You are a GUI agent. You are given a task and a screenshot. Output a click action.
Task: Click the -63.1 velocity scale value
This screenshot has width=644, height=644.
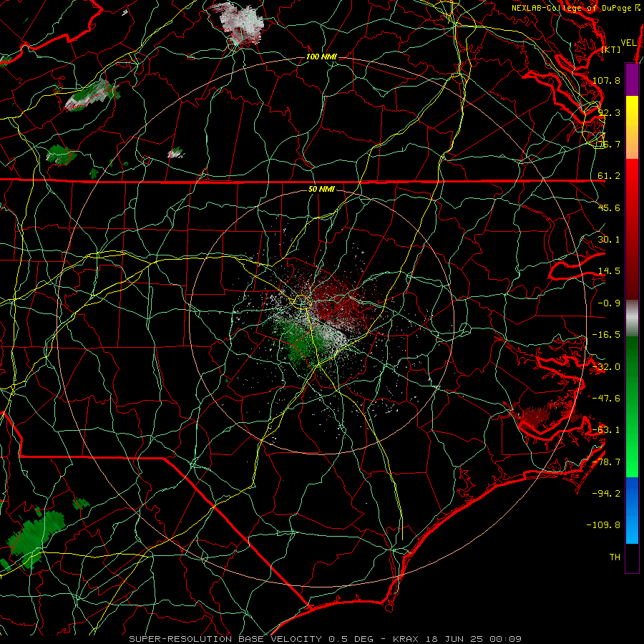click(606, 430)
